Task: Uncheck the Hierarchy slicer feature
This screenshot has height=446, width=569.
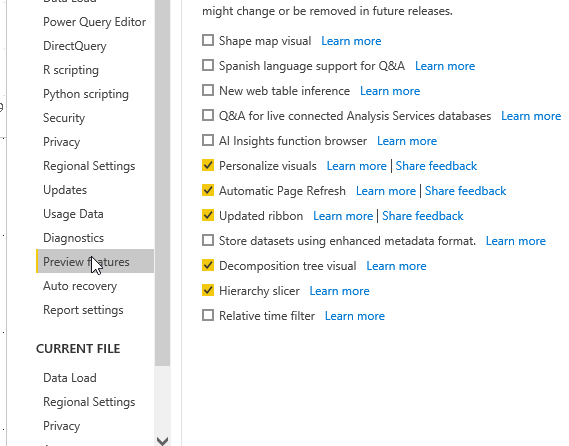Action: [x=208, y=290]
